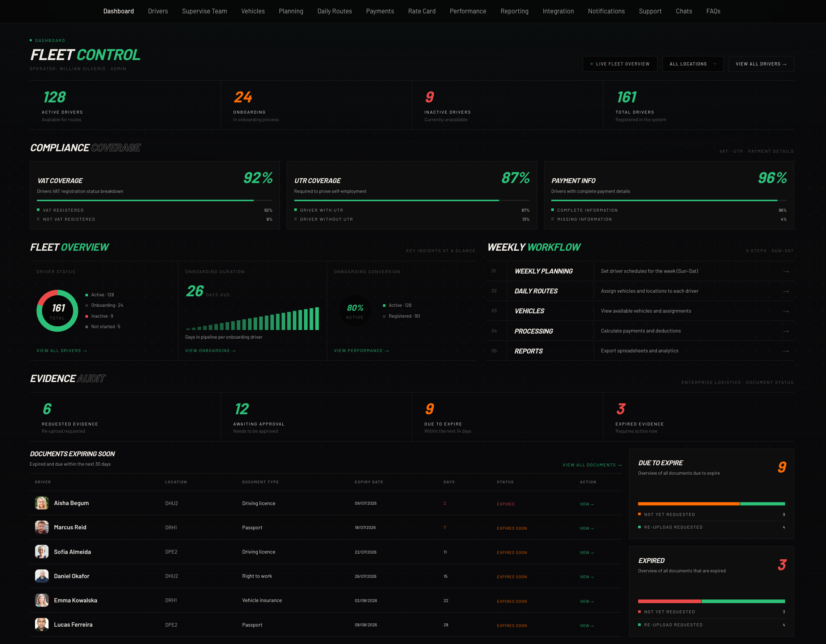This screenshot has height=644, width=826.
Task: Click the driver status donut chart
Action: click(x=58, y=311)
